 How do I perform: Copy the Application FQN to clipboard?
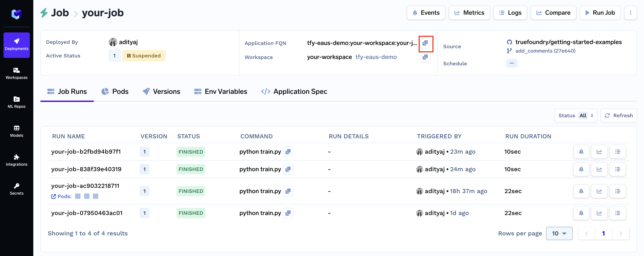(425, 43)
